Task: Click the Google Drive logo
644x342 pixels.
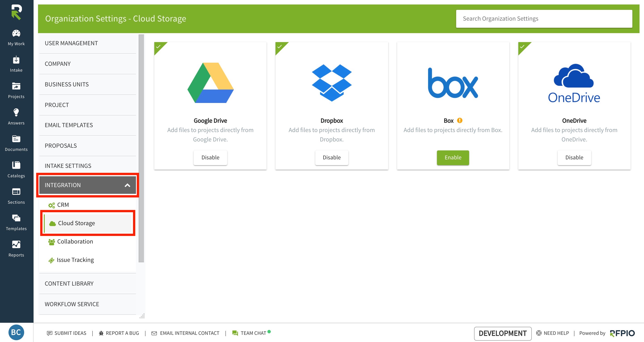Action: [x=210, y=83]
